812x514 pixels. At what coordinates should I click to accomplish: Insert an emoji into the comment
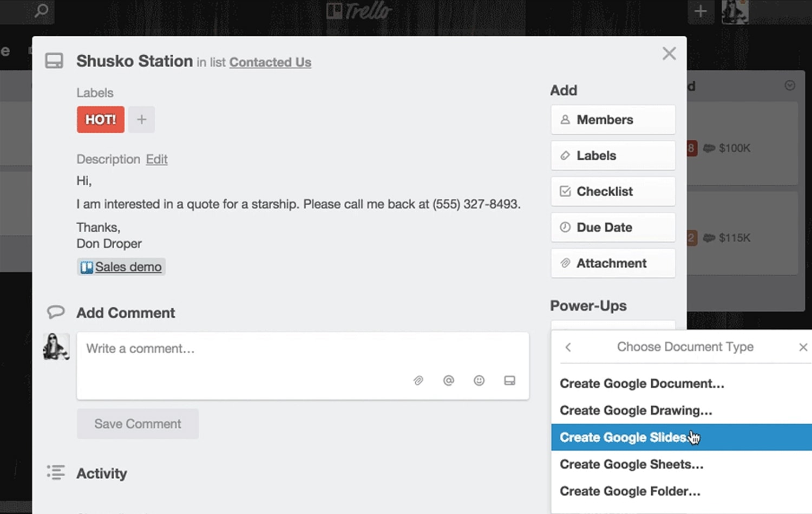[x=479, y=381]
